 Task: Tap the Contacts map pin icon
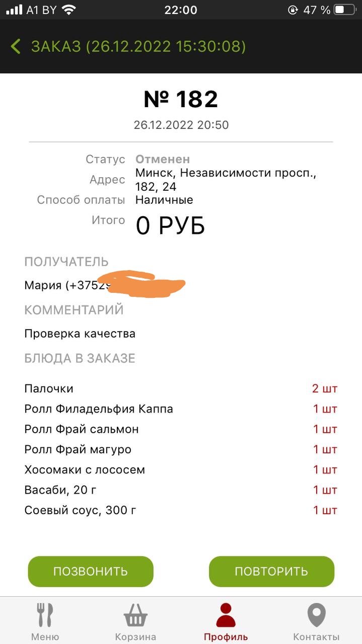click(x=316, y=615)
